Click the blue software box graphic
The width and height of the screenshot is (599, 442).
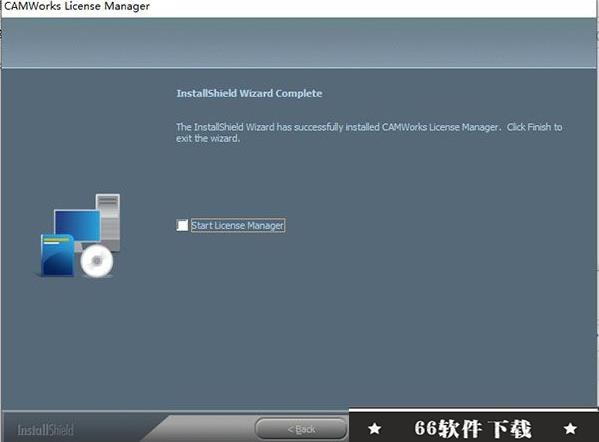[57, 255]
